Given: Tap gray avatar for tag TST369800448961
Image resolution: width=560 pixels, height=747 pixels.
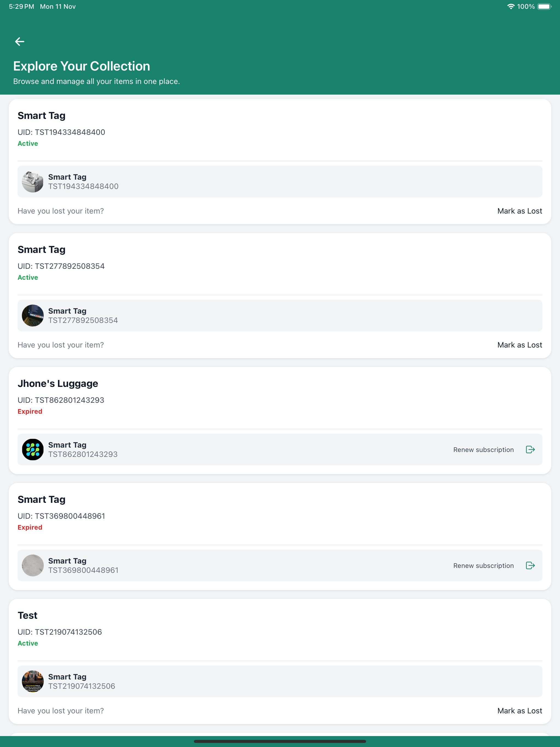Looking at the screenshot, I should click(x=33, y=565).
